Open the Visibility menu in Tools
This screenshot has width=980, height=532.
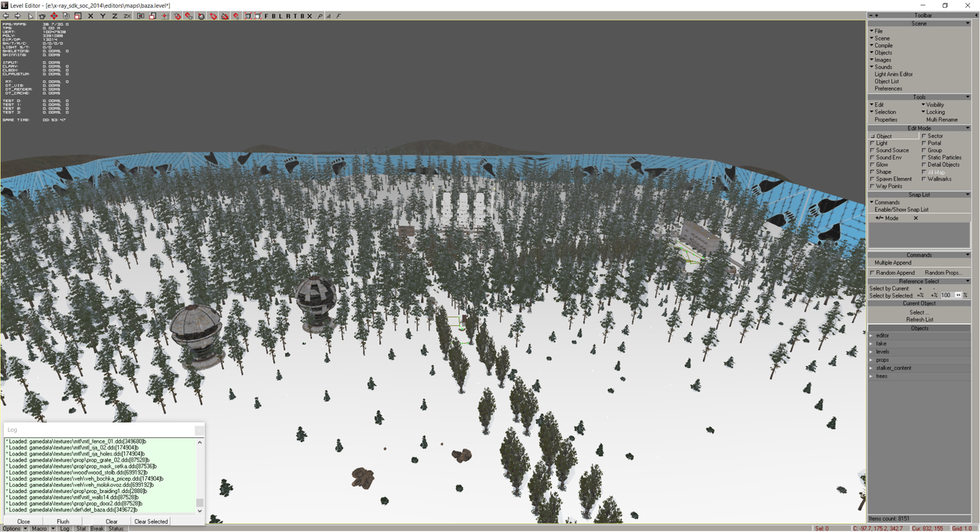click(x=934, y=105)
